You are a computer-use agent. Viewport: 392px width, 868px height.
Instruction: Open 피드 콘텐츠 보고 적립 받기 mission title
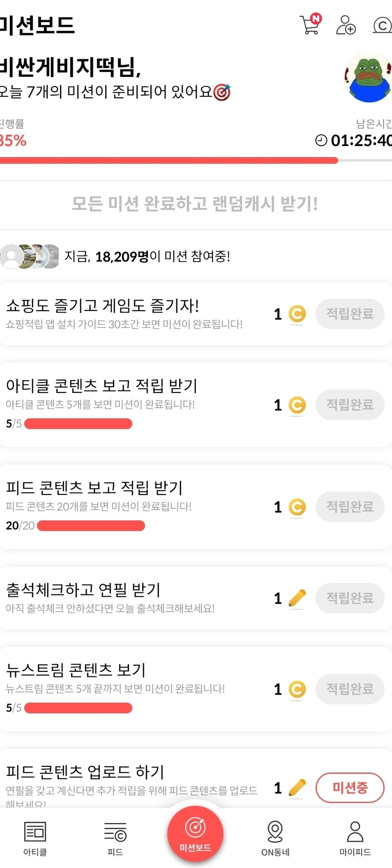click(94, 487)
